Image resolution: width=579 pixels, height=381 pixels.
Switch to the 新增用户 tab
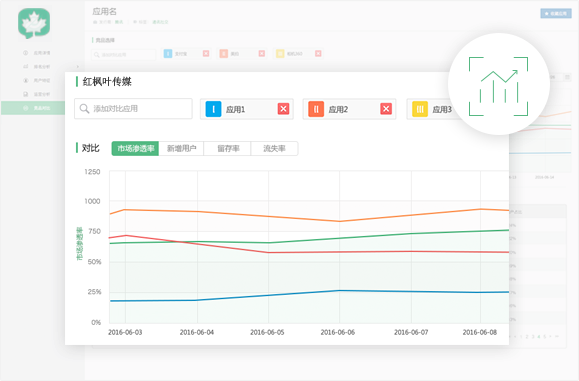pyautogui.click(x=181, y=148)
